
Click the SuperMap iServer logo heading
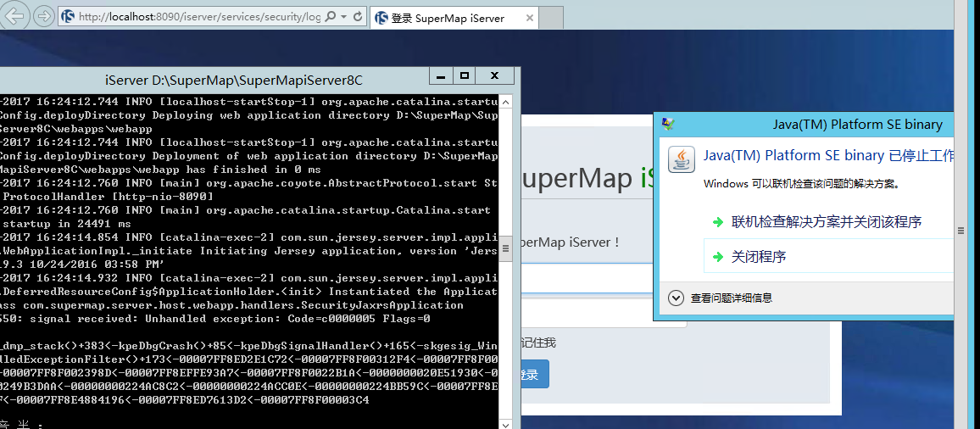tap(587, 179)
